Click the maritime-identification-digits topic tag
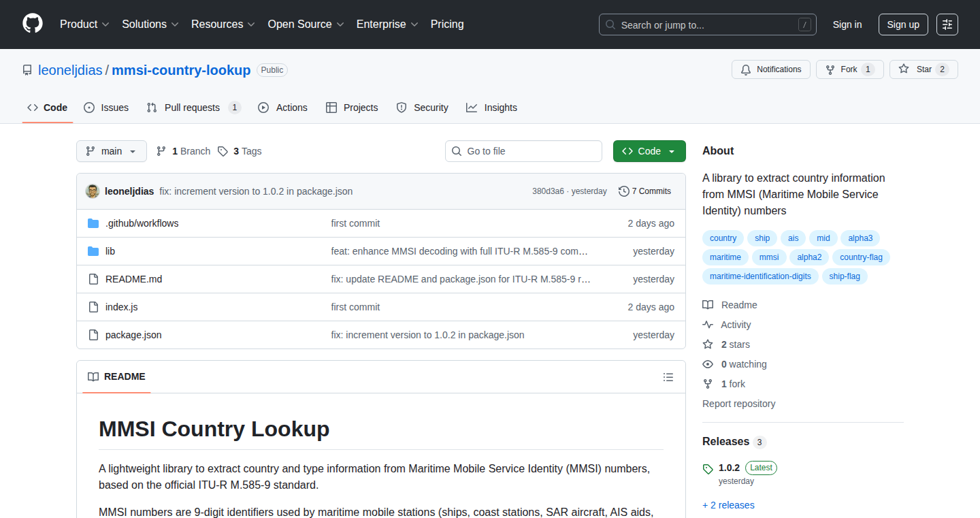 click(x=760, y=276)
